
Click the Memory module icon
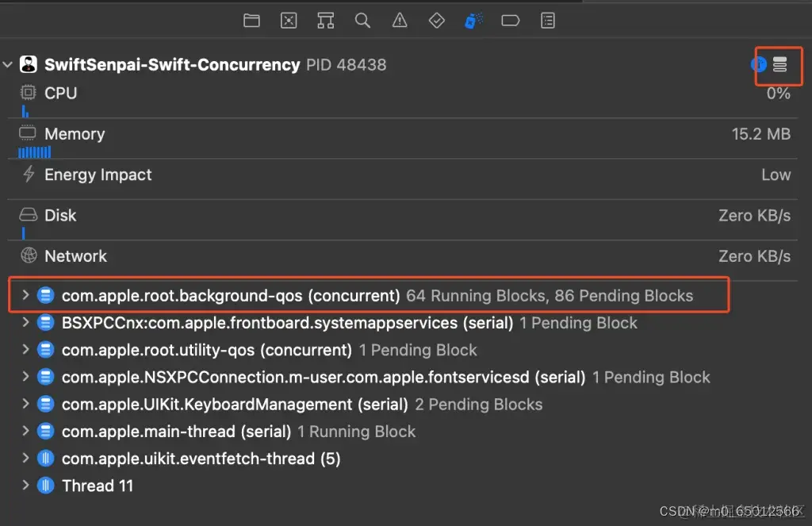click(x=28, y=133)
